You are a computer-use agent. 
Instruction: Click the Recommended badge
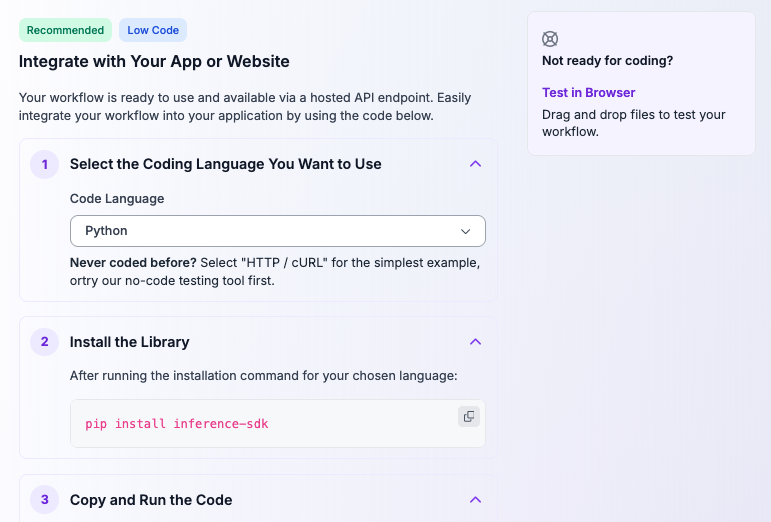[x=65, y=30]
